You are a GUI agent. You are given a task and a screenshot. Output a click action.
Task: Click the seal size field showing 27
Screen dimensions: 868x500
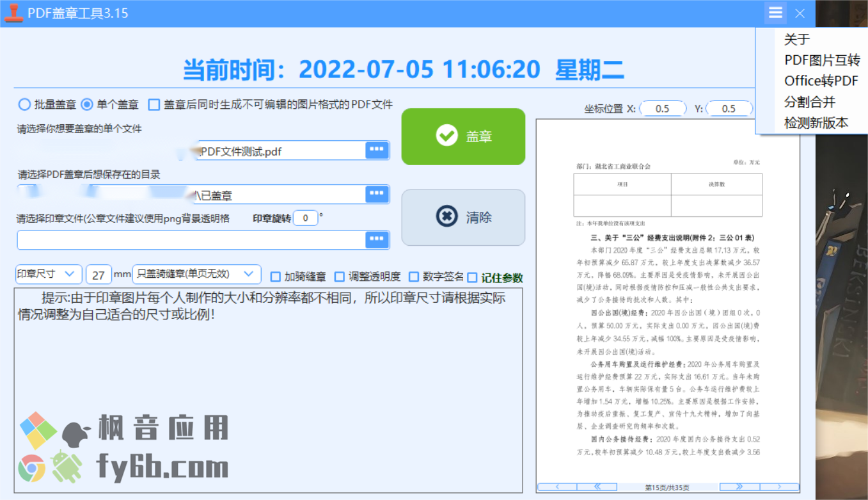[x=99, y=275]
